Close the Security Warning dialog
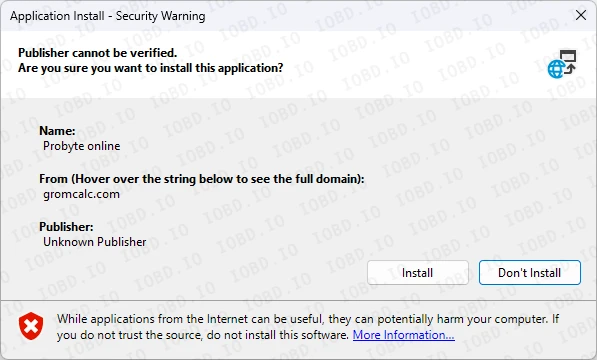This screenshot has height=360, width=597. point(581,15)
